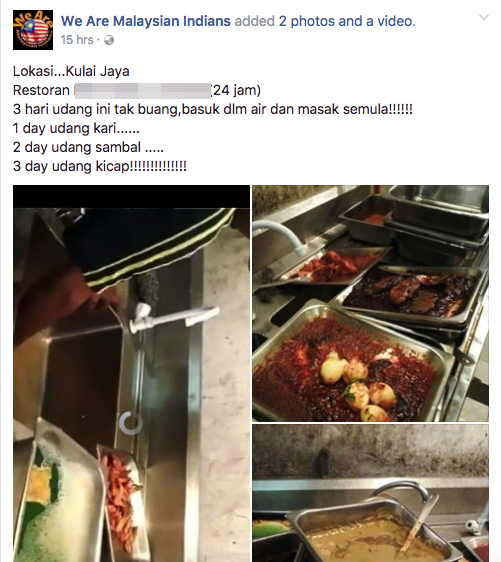The height and width of the screenshot is (562, 501).
Task: Click the 'Lokasi...Kulai Jaya' post text
Action: coord(71,71)
